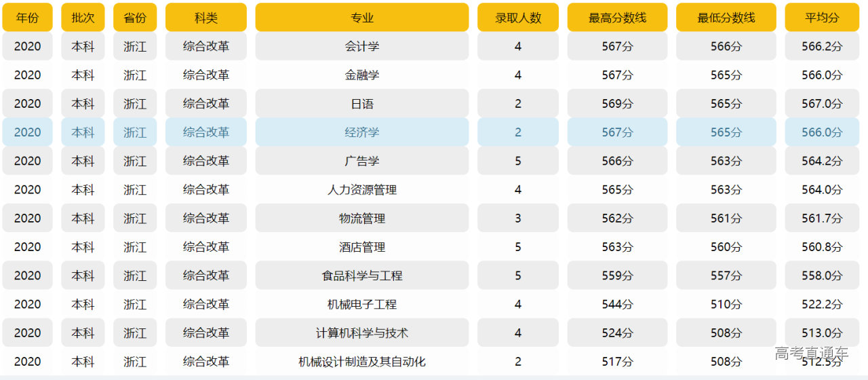The image size is (868, 380).
Task: Click the 最高分数线 column header
Action: pyautogui.click(x=617, y=18)
